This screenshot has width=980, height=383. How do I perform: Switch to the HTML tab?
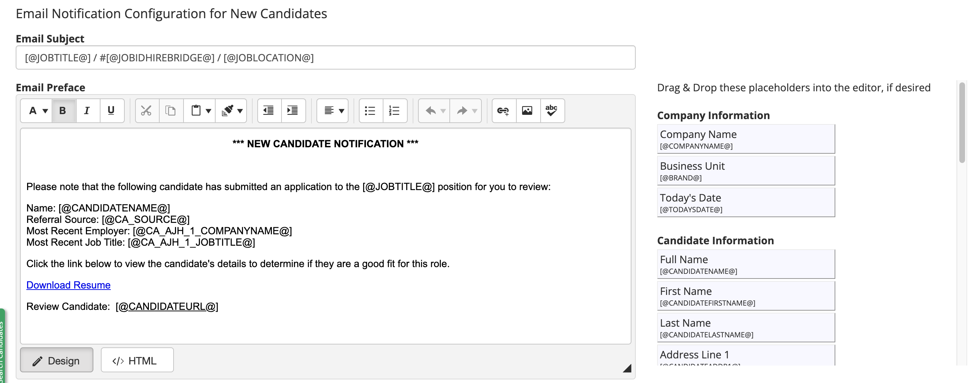coord(137,360)
